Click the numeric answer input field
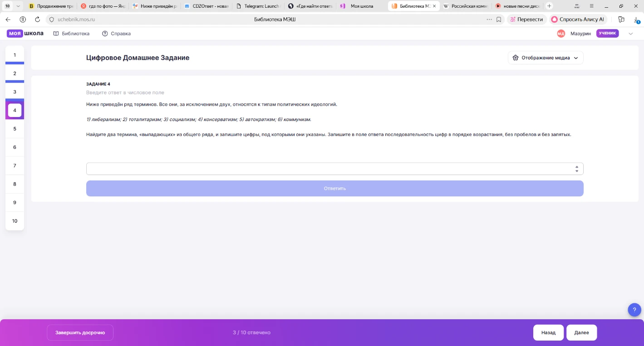Image resolution: width=644 pixels, height=346 pixels. pyautogui.click(x=330, y=169)
